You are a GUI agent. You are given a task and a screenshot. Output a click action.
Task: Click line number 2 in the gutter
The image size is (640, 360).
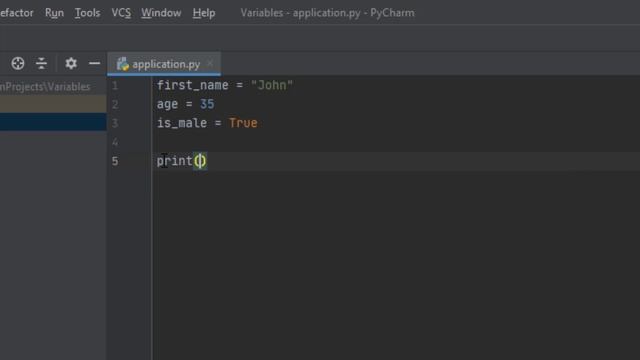tap(115, 104)
